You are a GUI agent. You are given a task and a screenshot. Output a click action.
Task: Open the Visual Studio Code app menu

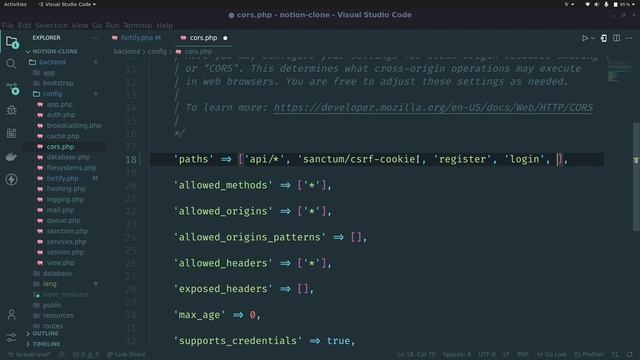coord(67,4)
